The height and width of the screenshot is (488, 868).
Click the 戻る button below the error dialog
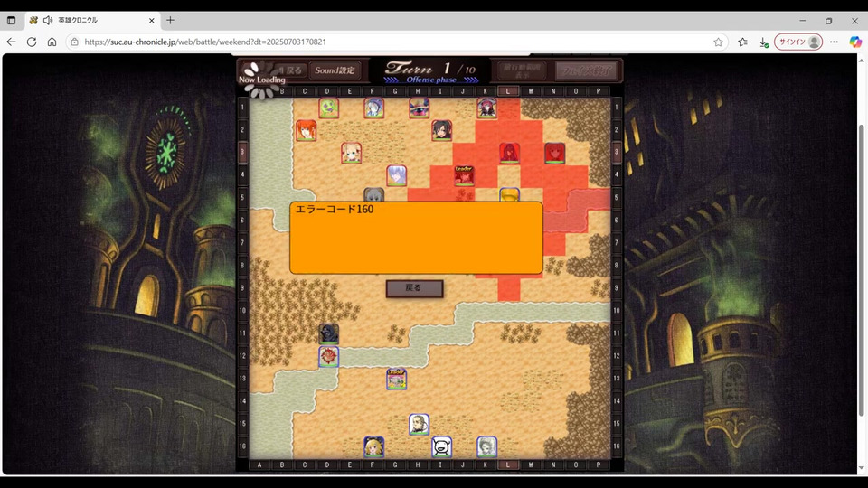[x=414, y=288]
